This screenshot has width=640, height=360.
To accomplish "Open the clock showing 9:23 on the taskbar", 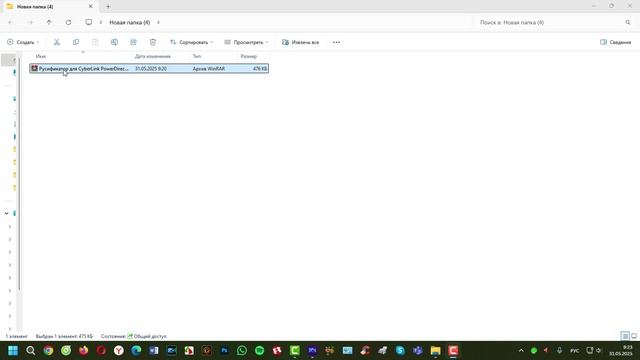I will tap(621, 351).
